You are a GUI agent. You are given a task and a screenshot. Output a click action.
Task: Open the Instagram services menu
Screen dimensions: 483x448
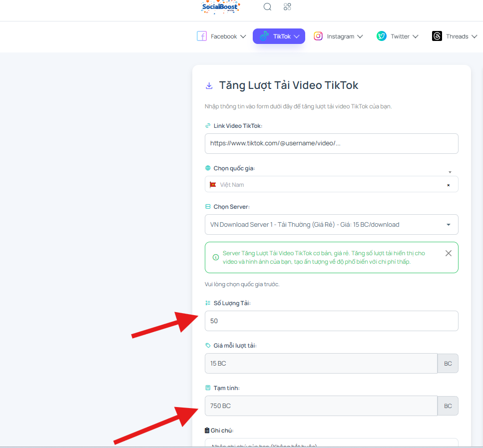pyautogui.click(x=338, y=36)
